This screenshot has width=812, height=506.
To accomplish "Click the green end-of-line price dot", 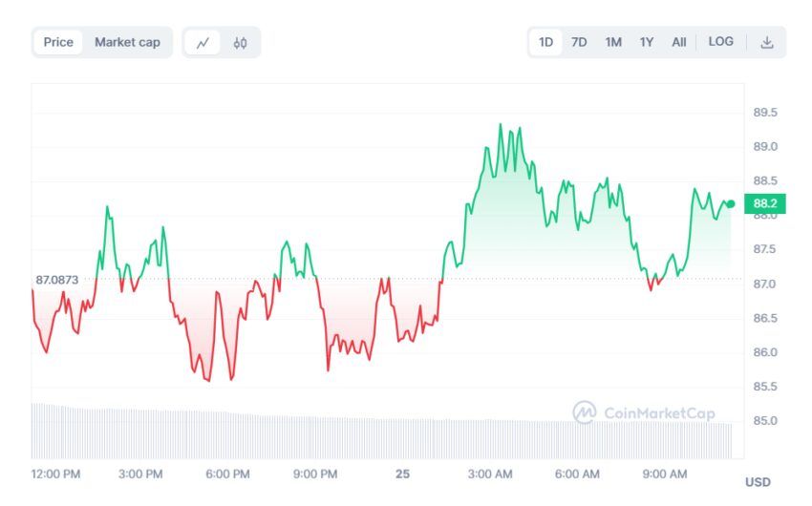I will pos(731,203).
